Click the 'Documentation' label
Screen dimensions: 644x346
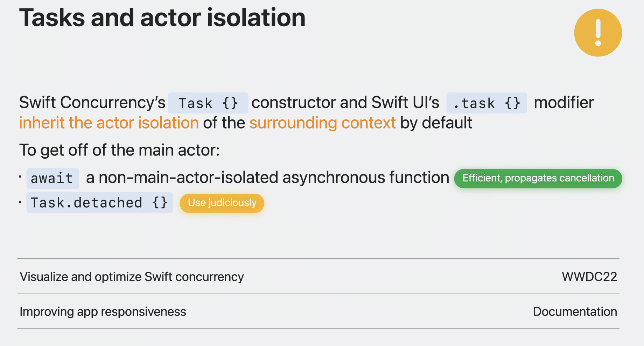pyautogui.click(x=575, y=312)
